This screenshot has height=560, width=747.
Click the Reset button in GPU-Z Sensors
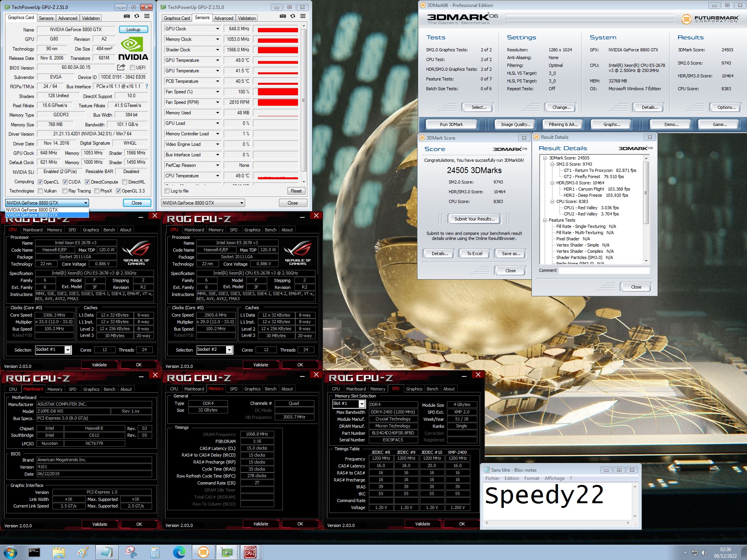click(x=296, y=191)
